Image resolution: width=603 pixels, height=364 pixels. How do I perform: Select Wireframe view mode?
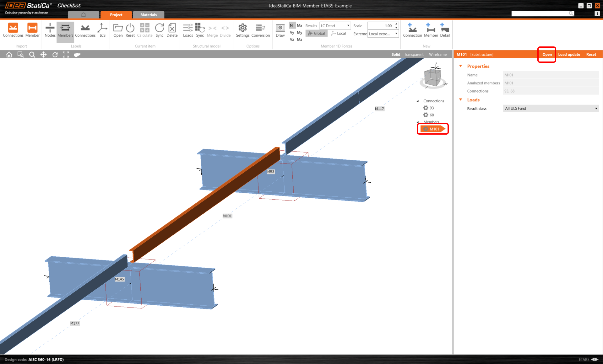[x=437, y=55]
